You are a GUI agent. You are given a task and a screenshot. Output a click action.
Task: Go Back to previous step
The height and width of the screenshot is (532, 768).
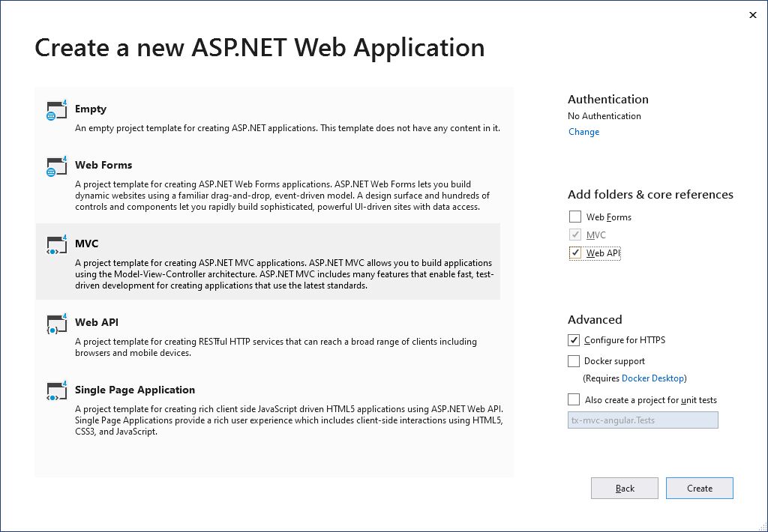[x=625, y=488]
